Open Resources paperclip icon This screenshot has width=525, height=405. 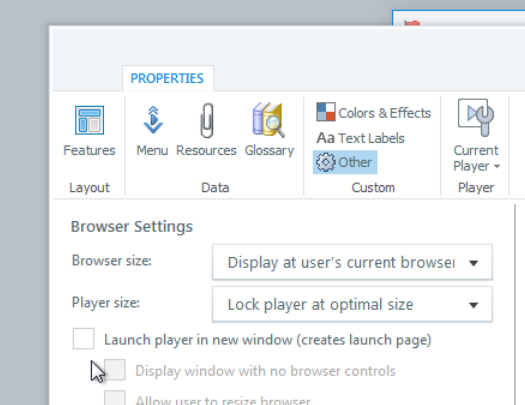tap(207, 120)
